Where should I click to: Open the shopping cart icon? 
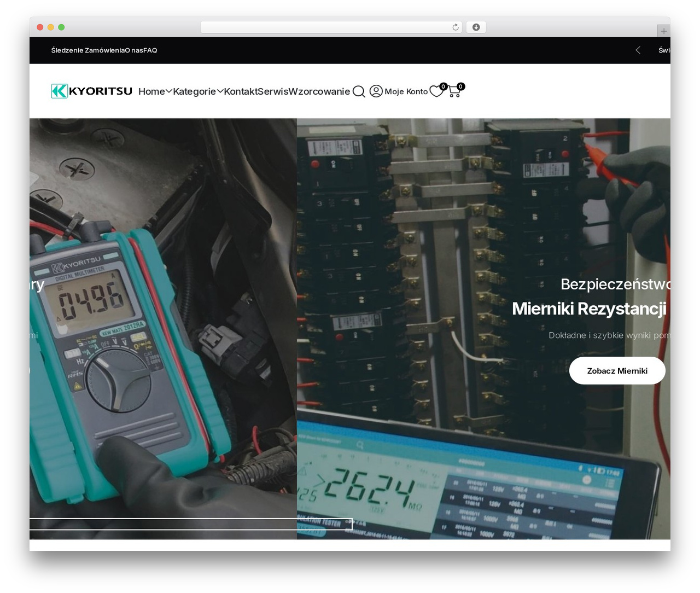click(x=454, y=91)
